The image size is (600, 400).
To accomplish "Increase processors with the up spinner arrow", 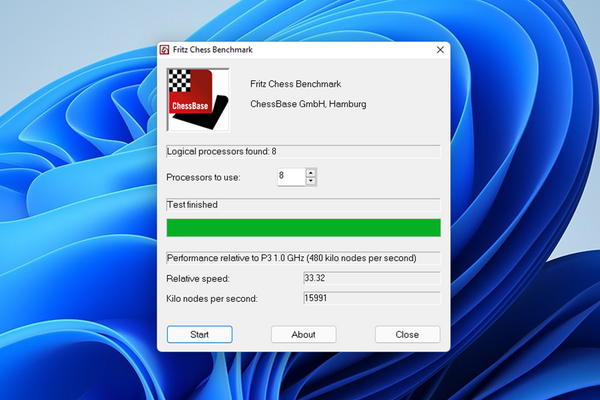I will click(311, 172).
